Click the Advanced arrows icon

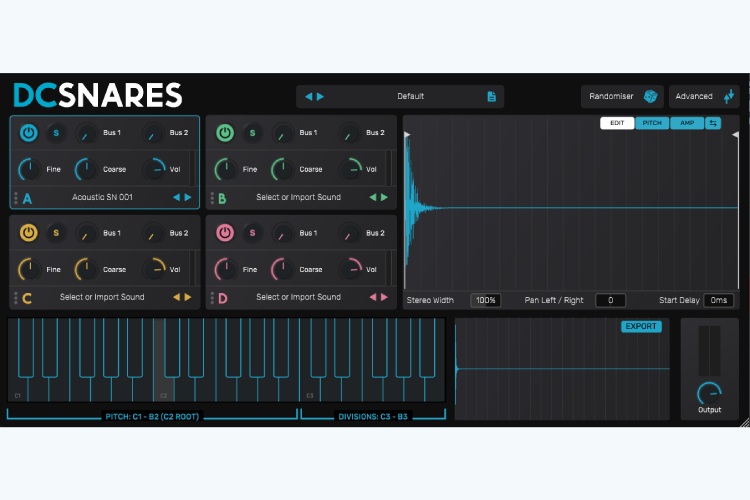tap(729, 96)
